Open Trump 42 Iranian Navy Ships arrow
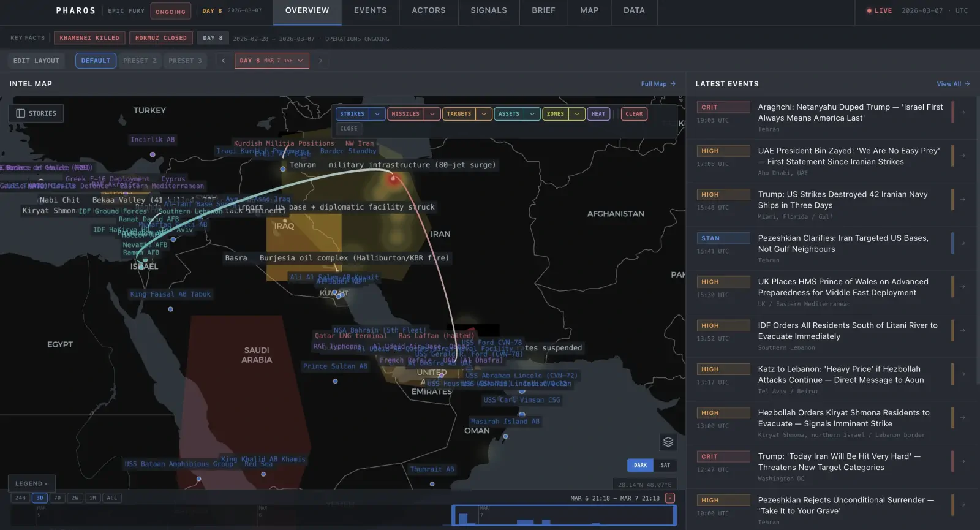Screen dimensions: 980x530 tap(963, 199)
